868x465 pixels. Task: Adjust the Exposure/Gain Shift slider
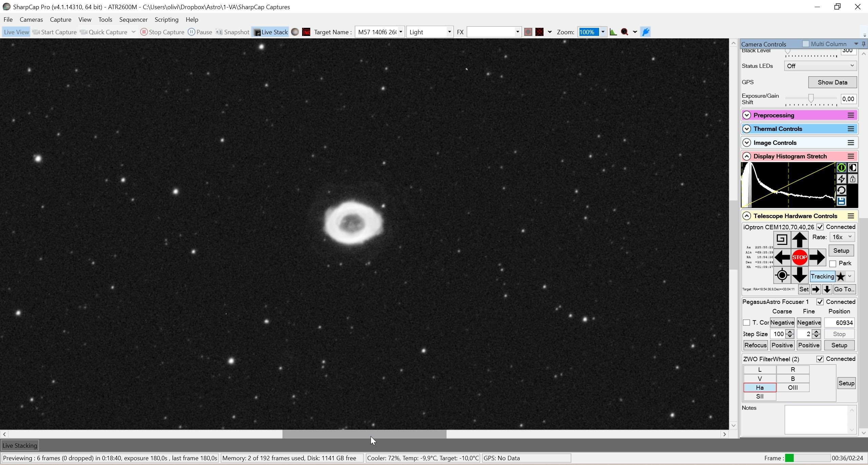(811, 99)
